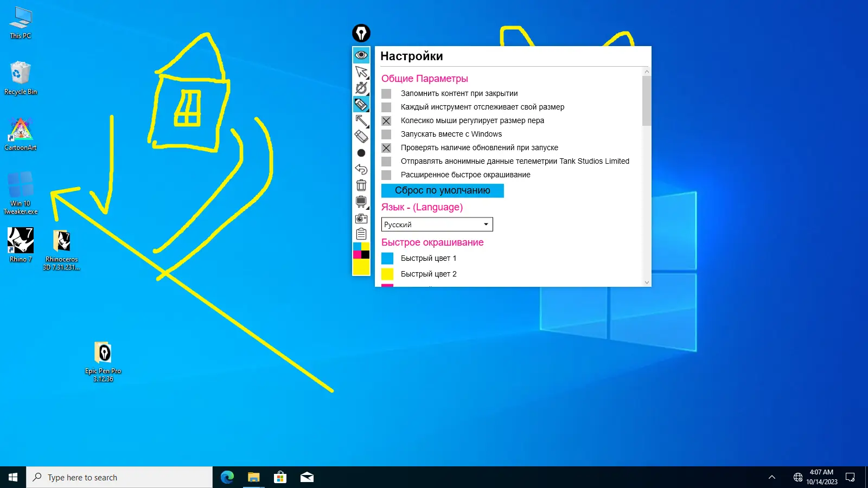Open the taskbar clock and date
This screenshot has height=488, width=868.
tap(821, 477)
